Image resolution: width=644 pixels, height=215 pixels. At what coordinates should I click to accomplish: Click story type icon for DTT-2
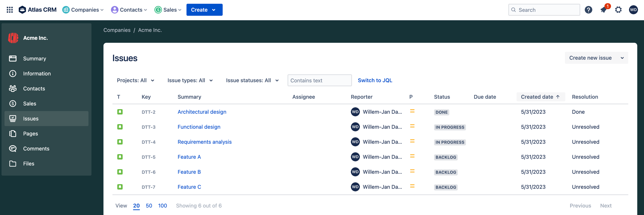tap(120, 112)
